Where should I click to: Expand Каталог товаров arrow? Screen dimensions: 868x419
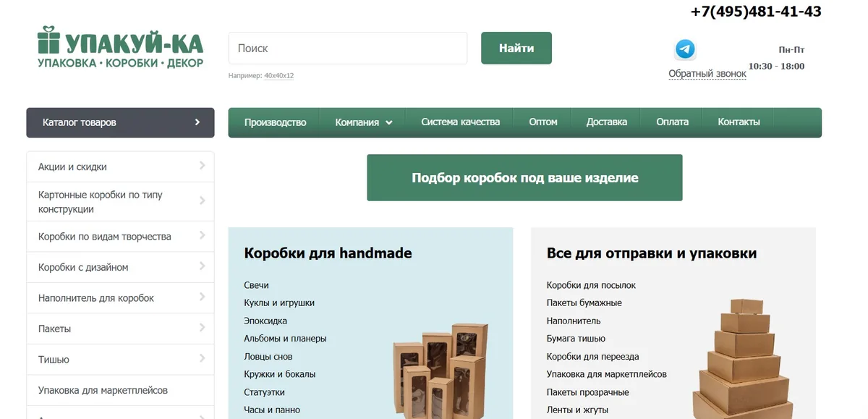point(197,122)
